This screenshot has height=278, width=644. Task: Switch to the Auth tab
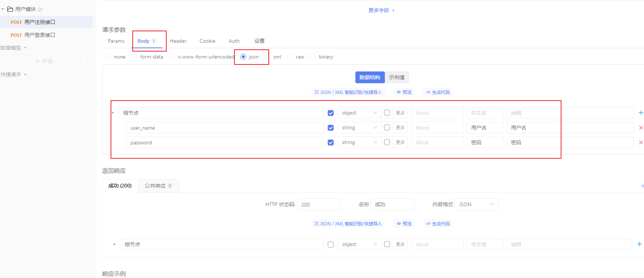coord(234,41)
